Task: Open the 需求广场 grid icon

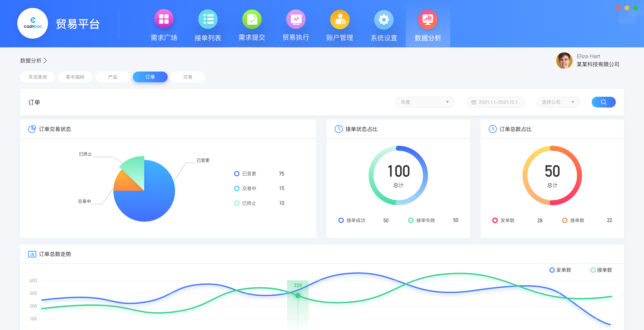Action: [x=164, y=19]
